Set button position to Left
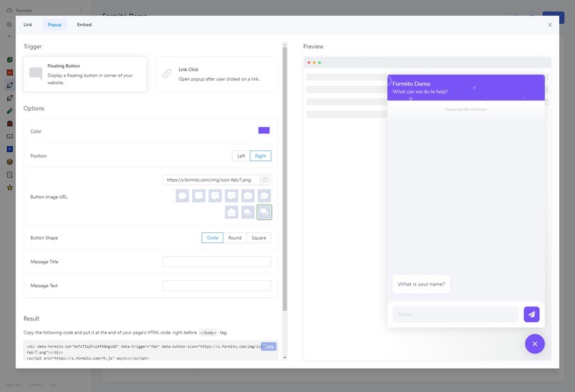The image size is (575, 392). point(241,155)
